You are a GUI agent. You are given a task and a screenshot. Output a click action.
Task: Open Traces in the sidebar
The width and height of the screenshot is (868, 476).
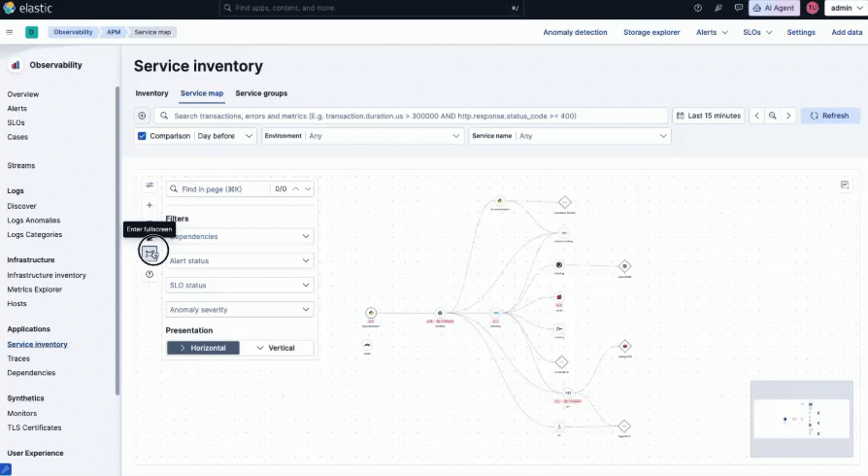click(18, 358)
